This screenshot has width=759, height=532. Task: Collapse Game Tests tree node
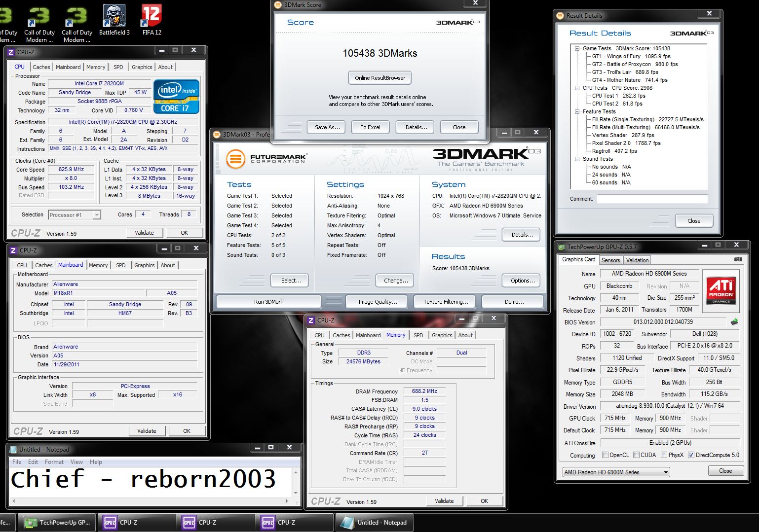point(577,48)
